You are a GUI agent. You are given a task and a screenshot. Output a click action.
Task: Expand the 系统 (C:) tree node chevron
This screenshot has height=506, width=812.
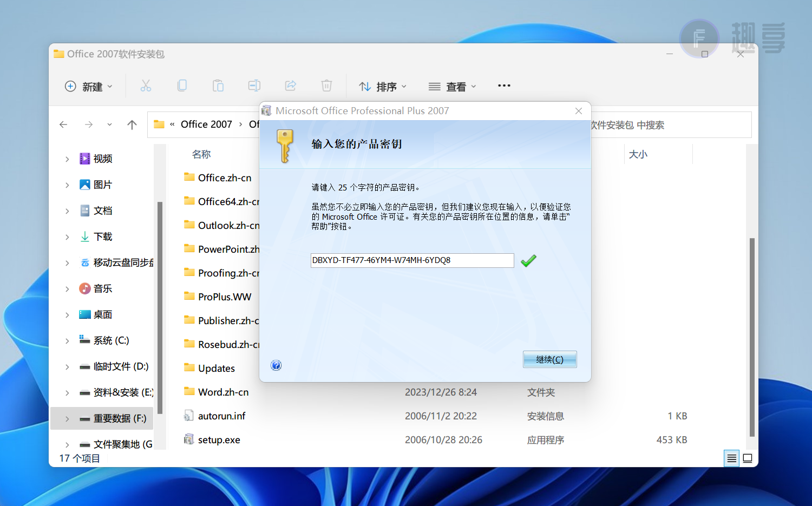[67, 341]
